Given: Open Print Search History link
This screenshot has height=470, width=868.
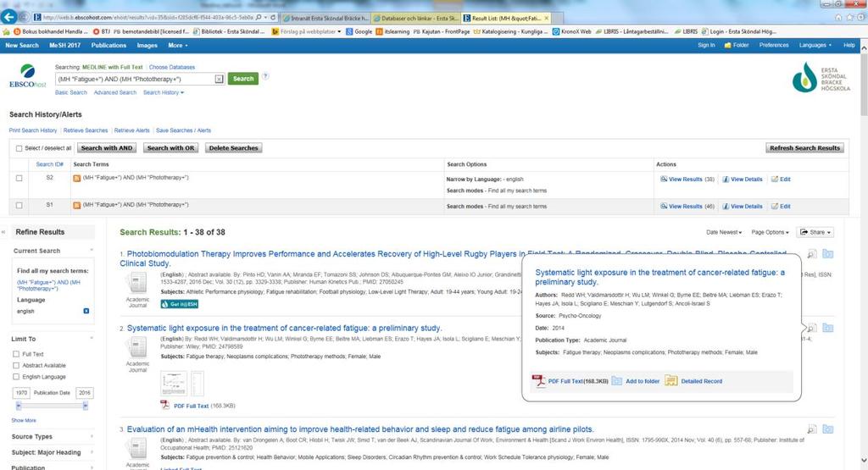Looking at the screenshot, I should [x=33, y=130].
